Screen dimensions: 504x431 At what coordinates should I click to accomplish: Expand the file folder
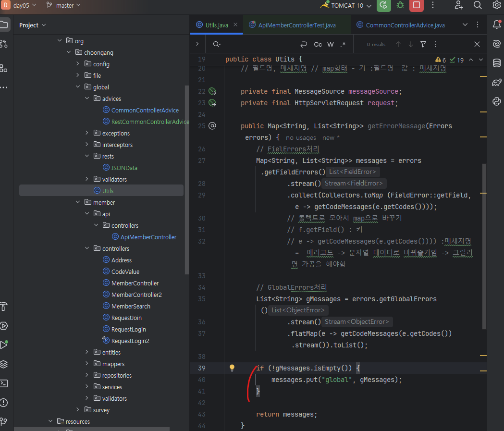pos(78,75)
